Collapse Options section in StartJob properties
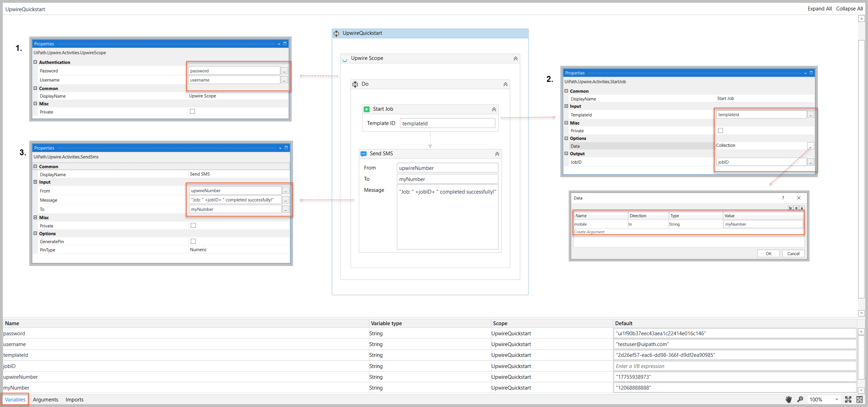868x407 pixels. (566, 138)
